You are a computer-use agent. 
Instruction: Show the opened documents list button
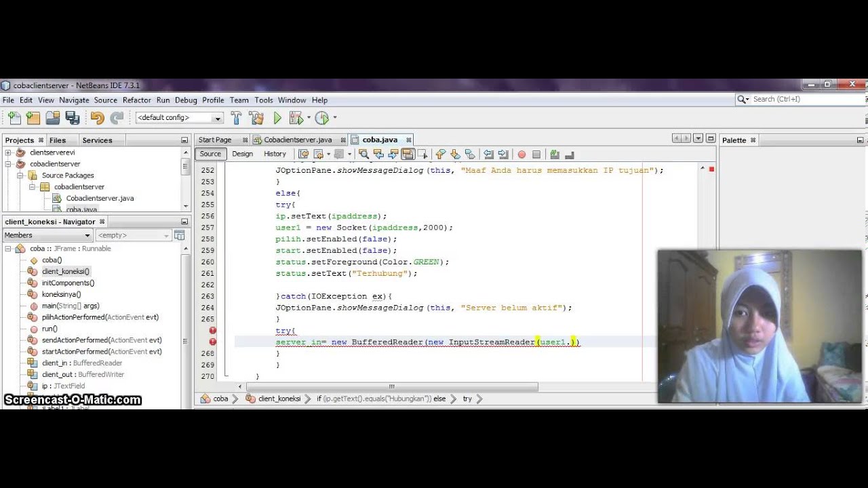[698, 138]
